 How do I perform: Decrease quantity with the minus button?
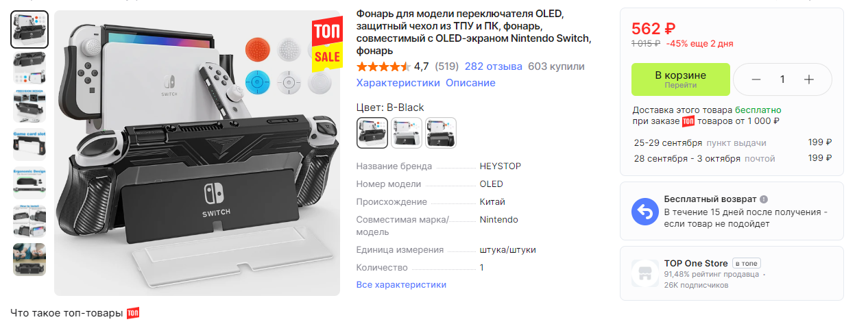[x=756, y=79]
